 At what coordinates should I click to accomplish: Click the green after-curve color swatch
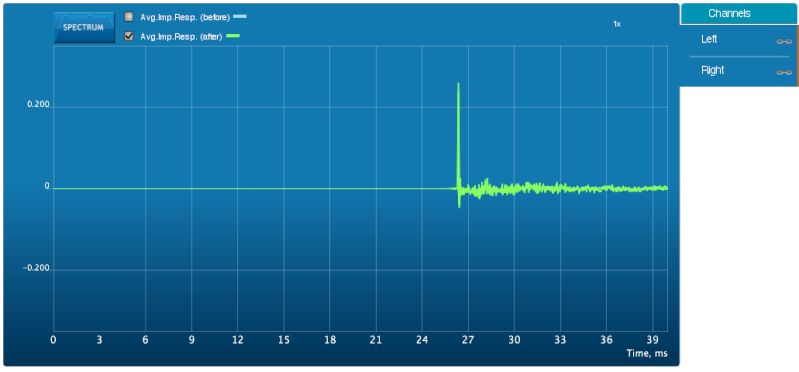(x=233, y=36)
